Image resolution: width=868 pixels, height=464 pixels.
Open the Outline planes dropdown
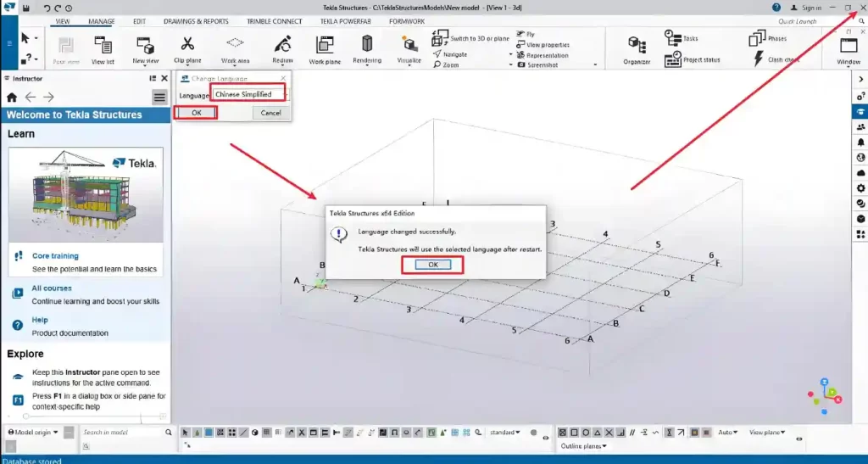point(582,445)
